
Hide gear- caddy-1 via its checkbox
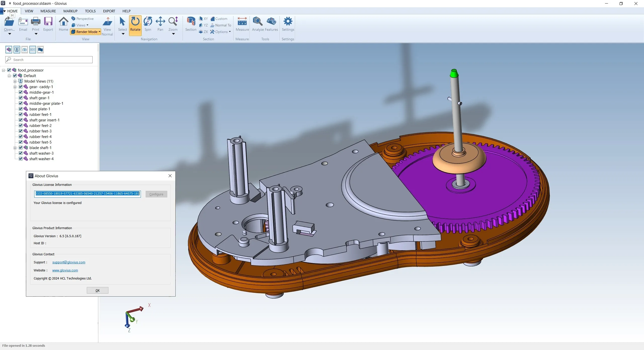click(x=21, y=87)
